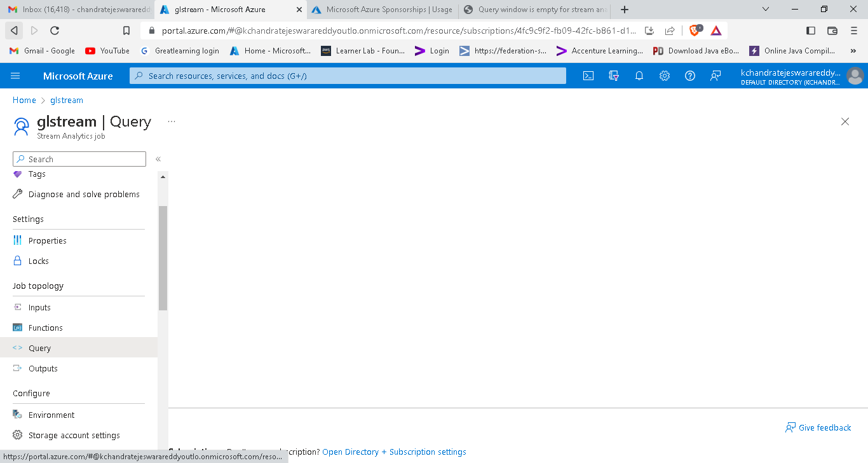Open the Azure portal hamburger menu

pos(16,76)
